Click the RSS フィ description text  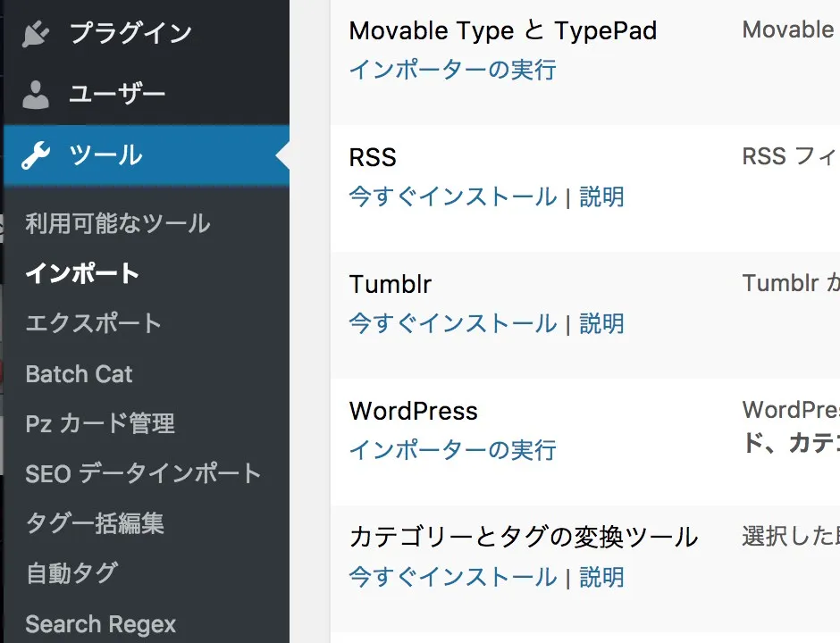click(x=791, y=157)
